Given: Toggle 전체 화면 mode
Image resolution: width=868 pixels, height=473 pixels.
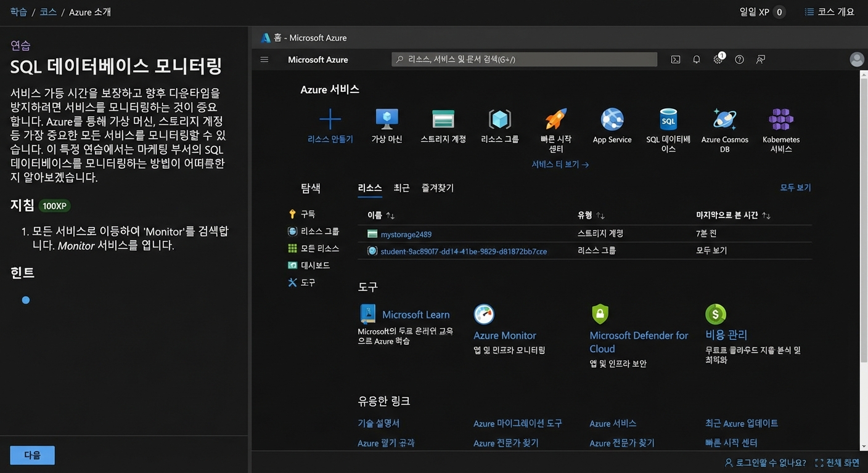Looking at the screenshot, I should (837, 463).
